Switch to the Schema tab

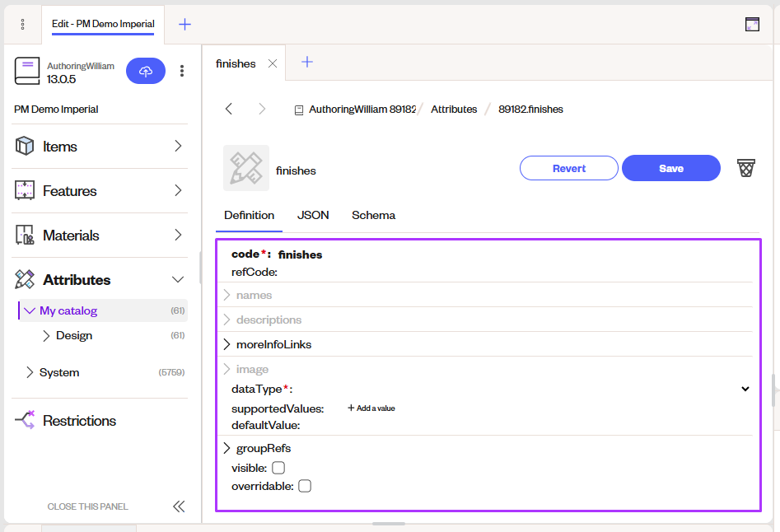[x=374, y=215]
